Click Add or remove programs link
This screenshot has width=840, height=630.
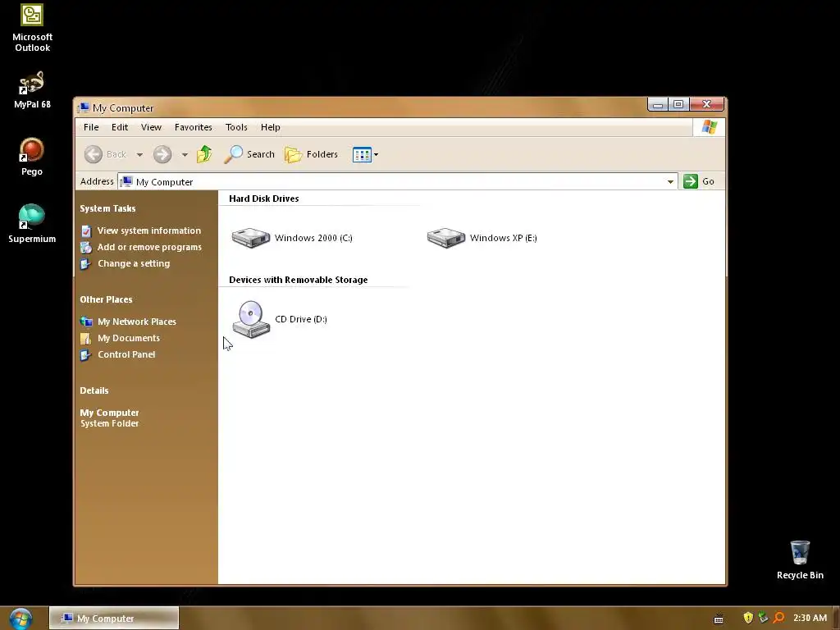pos(149,247)
